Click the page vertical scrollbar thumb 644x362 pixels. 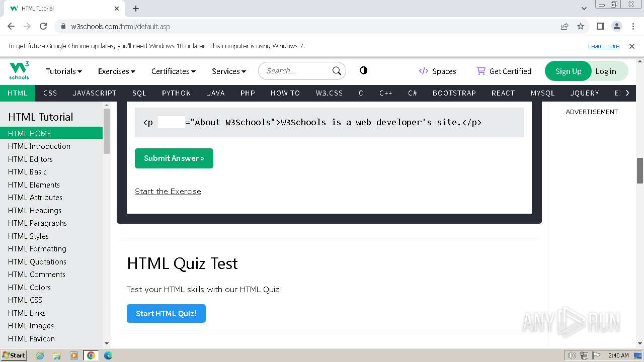pos(640,171)
